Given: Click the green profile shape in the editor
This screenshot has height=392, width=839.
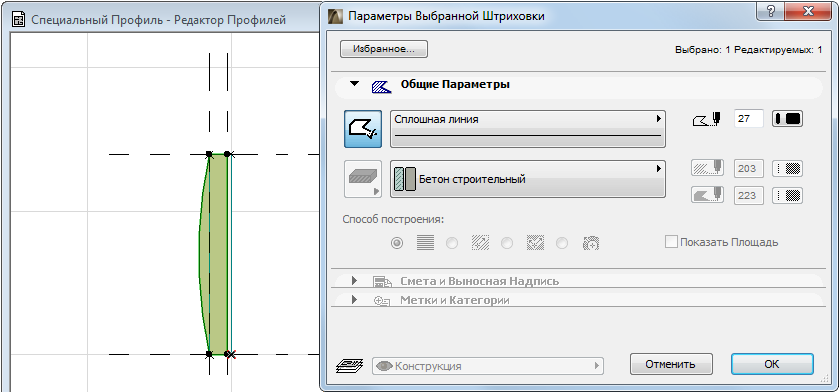Looking at the screenshot, I should tap(214, 254).
